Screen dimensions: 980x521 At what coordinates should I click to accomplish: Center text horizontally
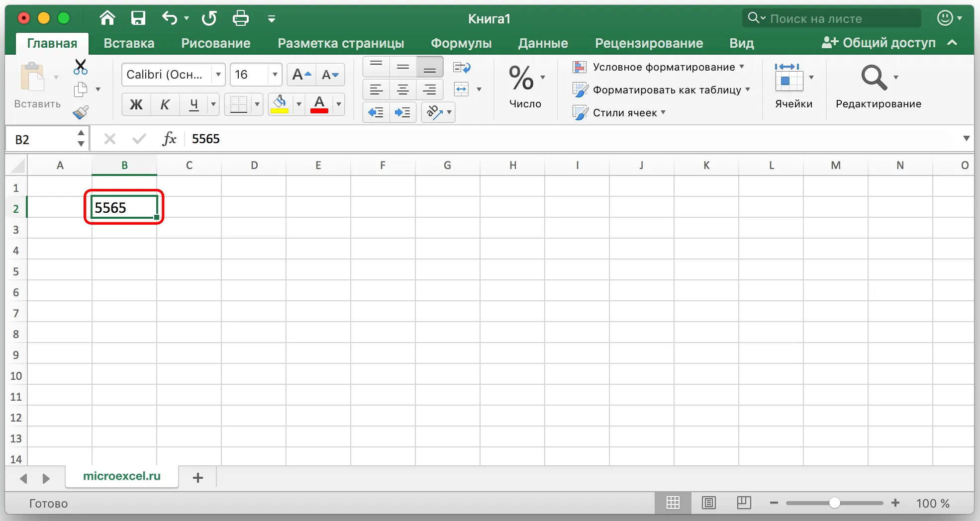click(x=403, y=90)
